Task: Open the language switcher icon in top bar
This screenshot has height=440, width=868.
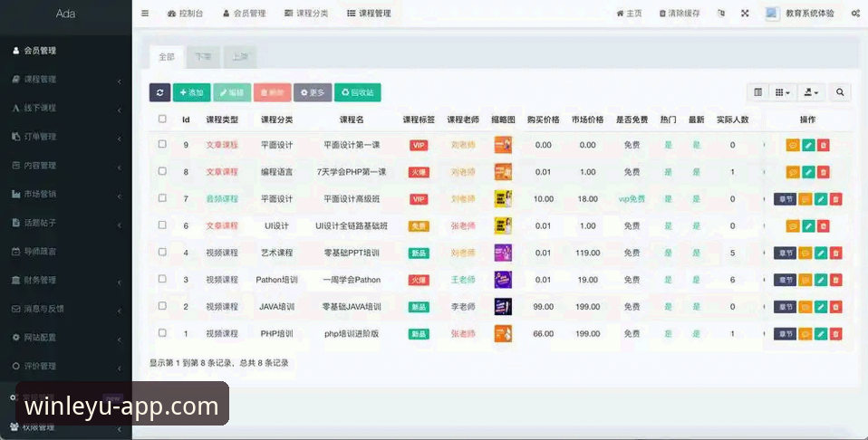Action: [x=720, y=14]
